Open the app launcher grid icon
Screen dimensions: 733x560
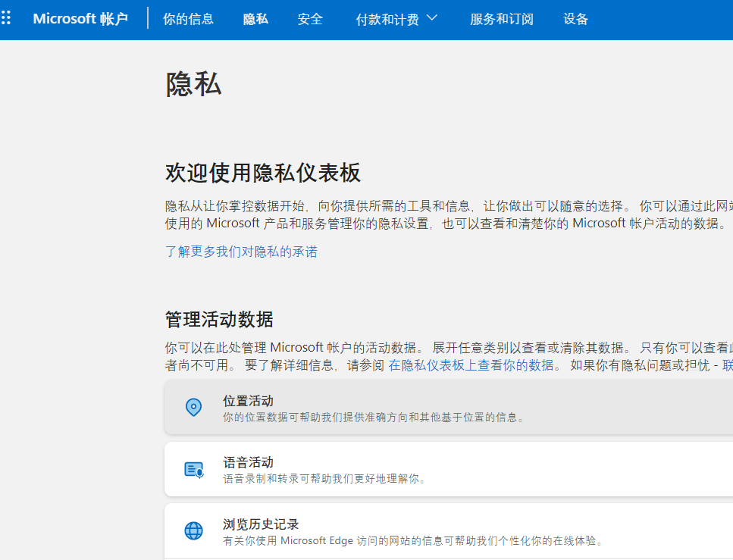pos(7,19)
